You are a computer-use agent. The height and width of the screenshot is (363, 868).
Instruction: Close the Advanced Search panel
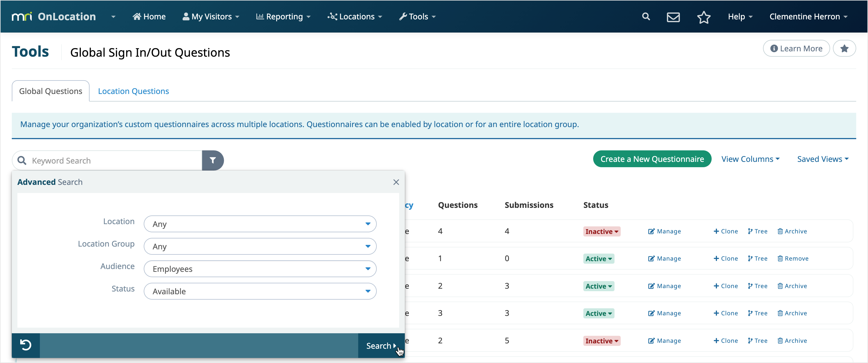pos(396,182)
